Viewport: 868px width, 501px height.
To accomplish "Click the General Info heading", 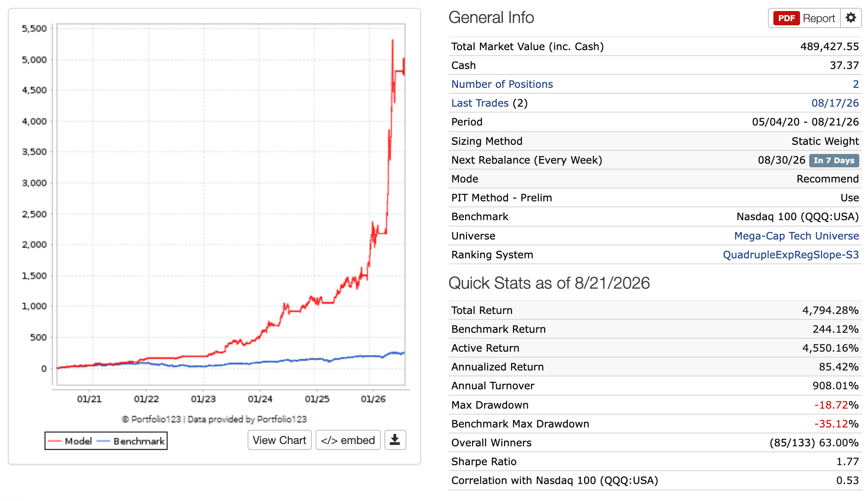I will (491, 17).
